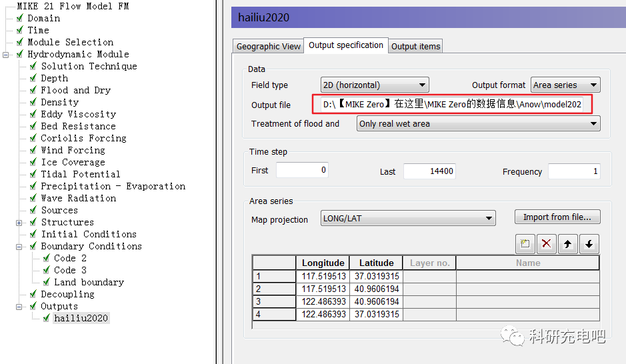The image size is (626, 364).
Task: Select the MIKE 21 Flow Model FM root
Action: click(x=73, y=7)
